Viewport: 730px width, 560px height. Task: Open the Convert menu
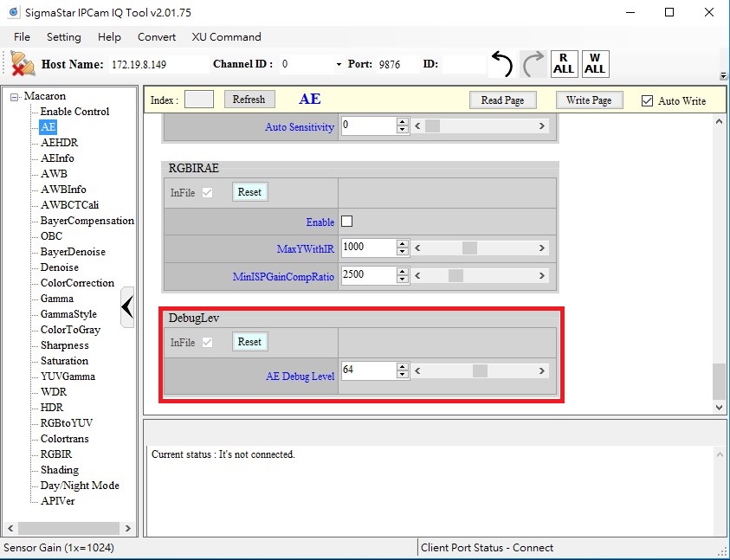[156, 37]
